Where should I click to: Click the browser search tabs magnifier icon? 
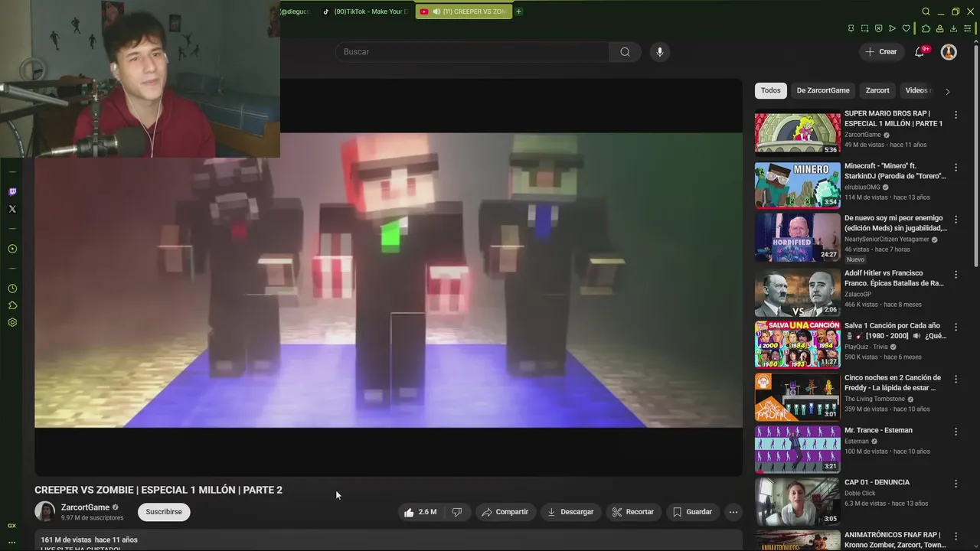(x=926, y=11)
